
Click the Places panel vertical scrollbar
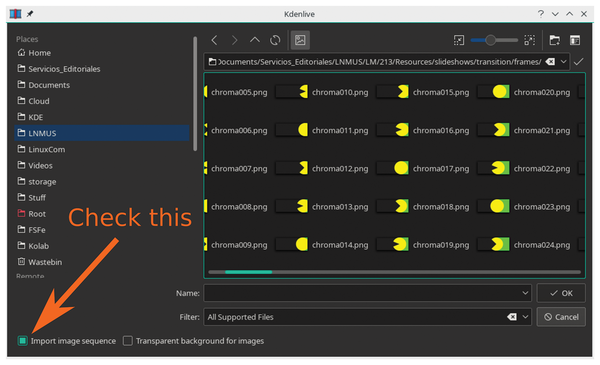pos(195,94)
